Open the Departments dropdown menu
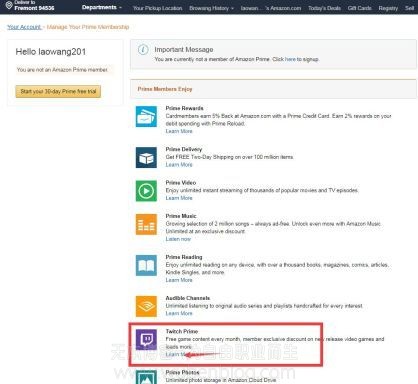This screenshot has width=418, height=384. coord(102,7)
